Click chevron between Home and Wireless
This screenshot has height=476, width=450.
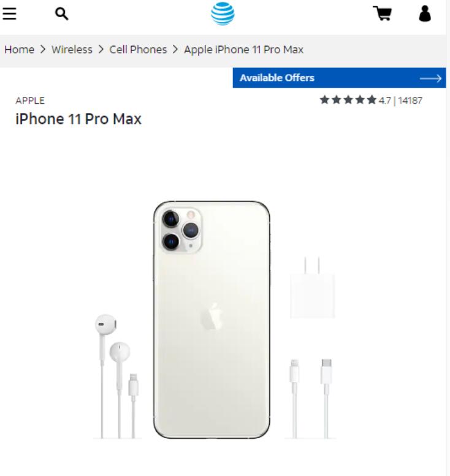[43, 49]
